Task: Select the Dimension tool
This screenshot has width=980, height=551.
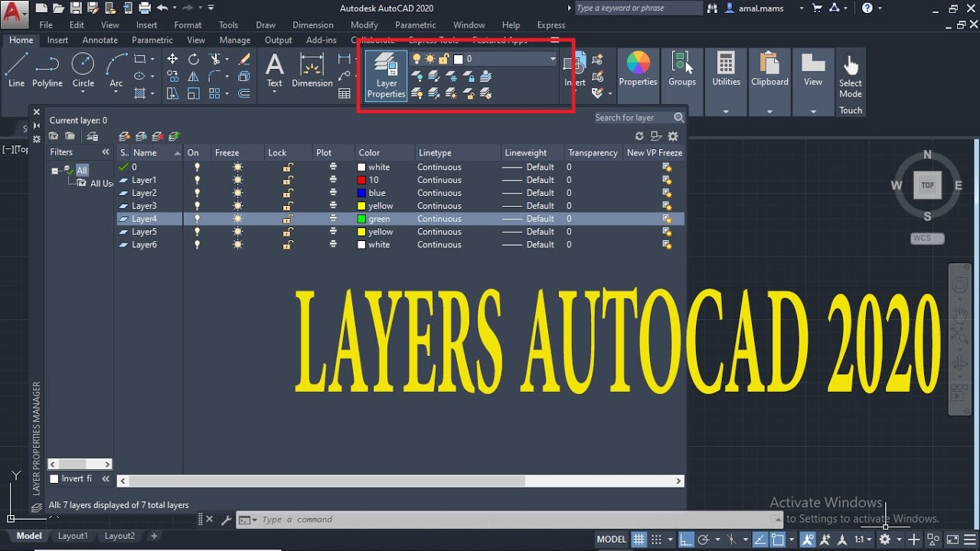Action: (x=312, y=70)
